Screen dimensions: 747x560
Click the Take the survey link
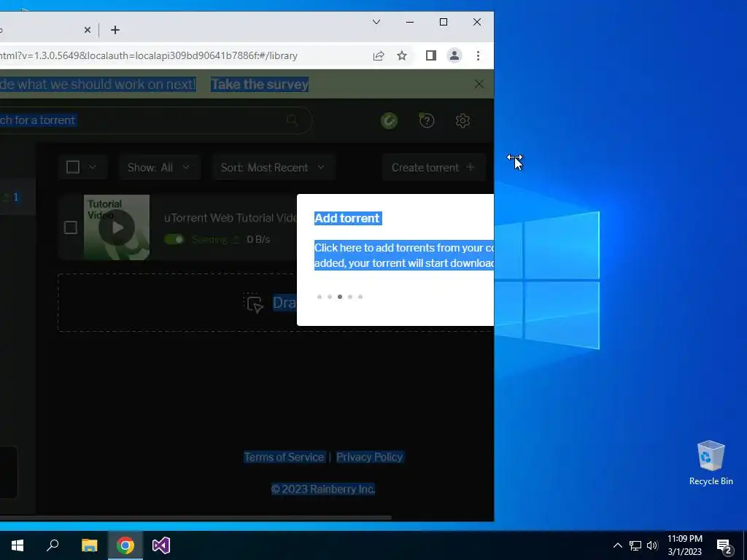pos(260,85)
